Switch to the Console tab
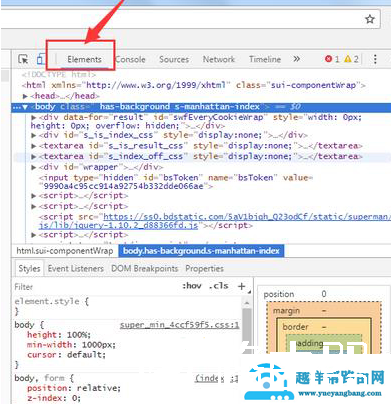The height and width of the screenshot is (404, 391). click(130, 59)
